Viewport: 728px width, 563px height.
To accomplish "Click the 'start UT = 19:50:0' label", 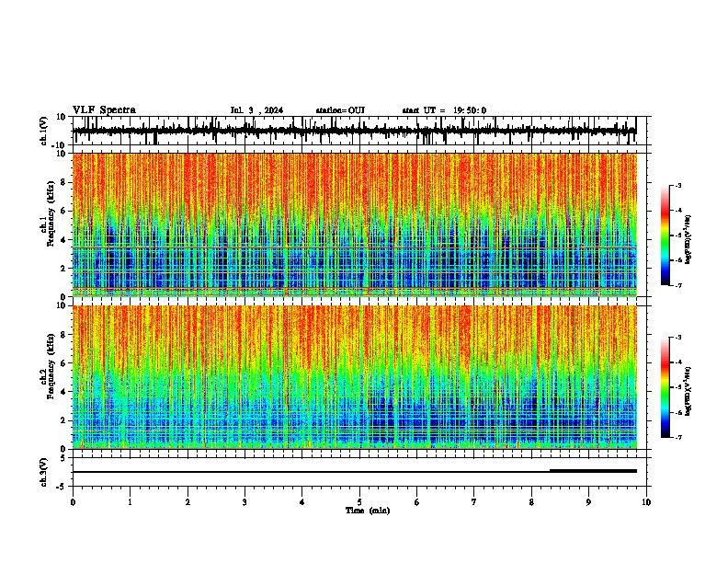I will click(444, 110).
